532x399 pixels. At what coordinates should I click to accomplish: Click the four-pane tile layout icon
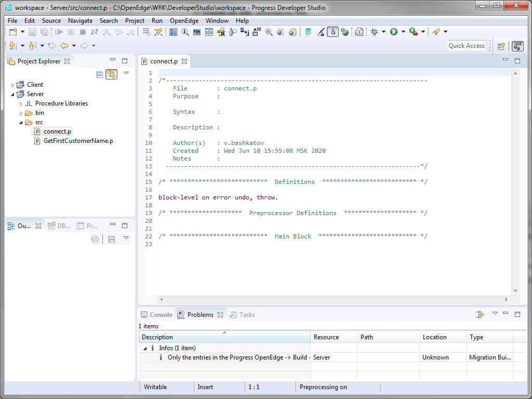(209, 32)
